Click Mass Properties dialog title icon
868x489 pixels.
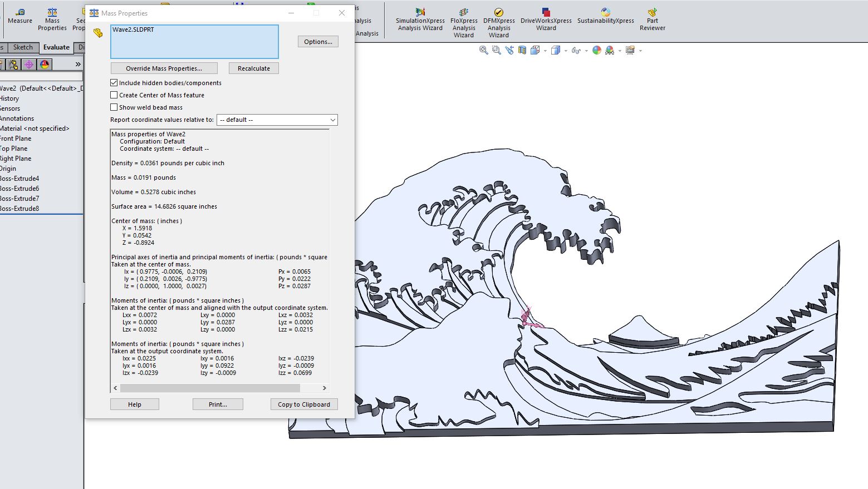pos(94,13)
